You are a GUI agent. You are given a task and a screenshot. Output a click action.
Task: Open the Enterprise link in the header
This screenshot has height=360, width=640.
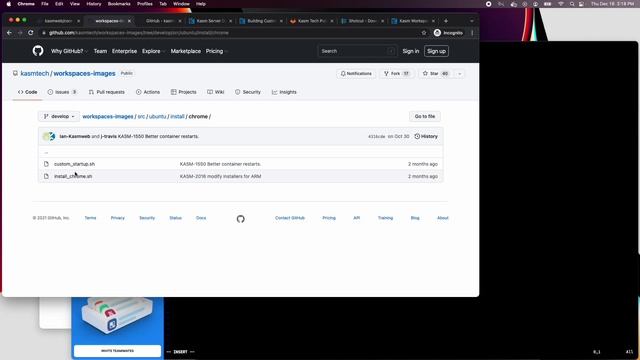(124, 51)
